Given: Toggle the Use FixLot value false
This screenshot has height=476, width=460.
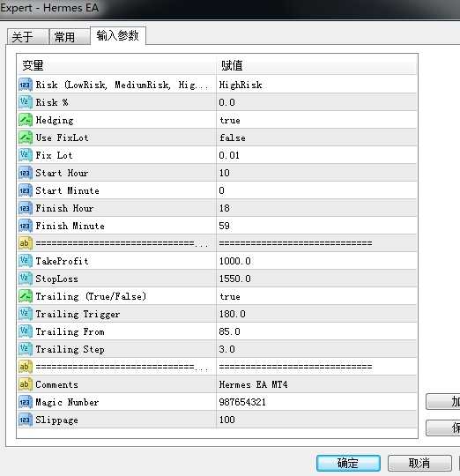Looking at the screenshot, I should point(316,138).
